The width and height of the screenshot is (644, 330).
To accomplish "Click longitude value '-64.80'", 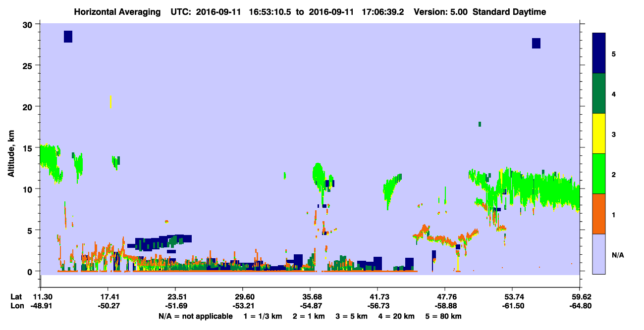I will (580, 306).
